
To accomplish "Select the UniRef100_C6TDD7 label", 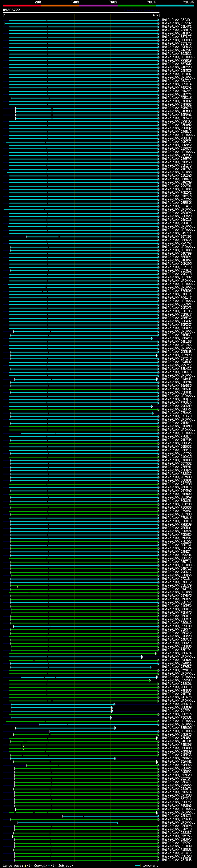I will click(176, 74).
